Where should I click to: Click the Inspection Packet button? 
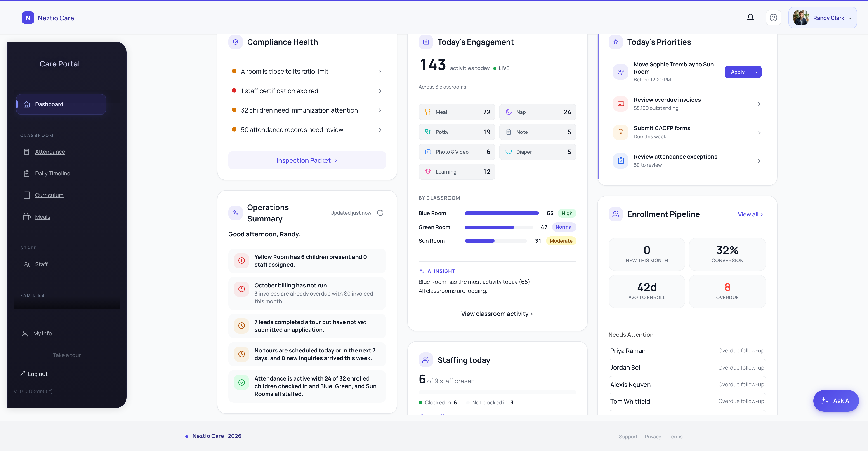pyautogui.click(x=307, y=160)
